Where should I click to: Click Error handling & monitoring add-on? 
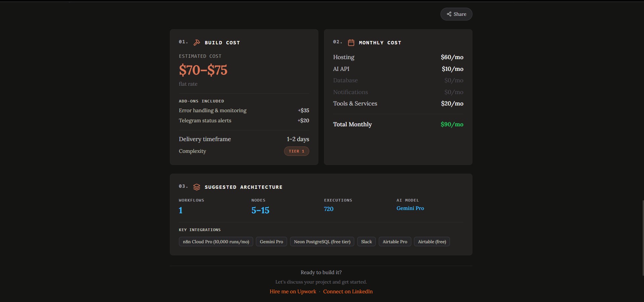[213, 111]
